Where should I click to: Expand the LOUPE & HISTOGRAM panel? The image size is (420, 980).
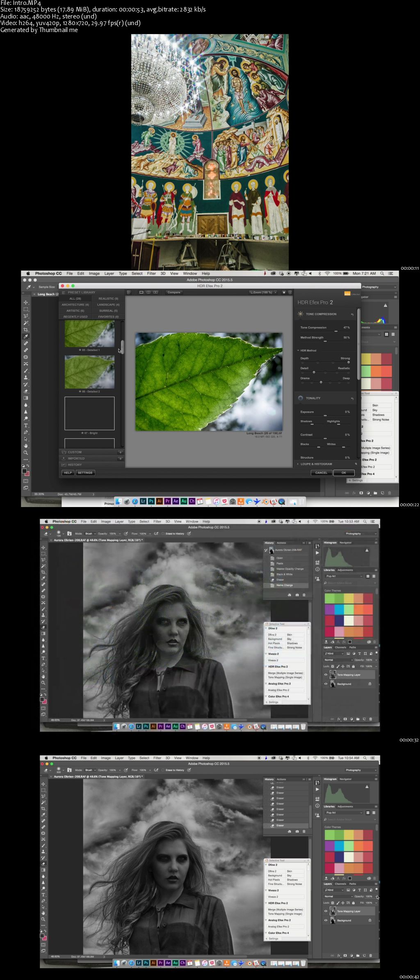click(x=316, y=464)
